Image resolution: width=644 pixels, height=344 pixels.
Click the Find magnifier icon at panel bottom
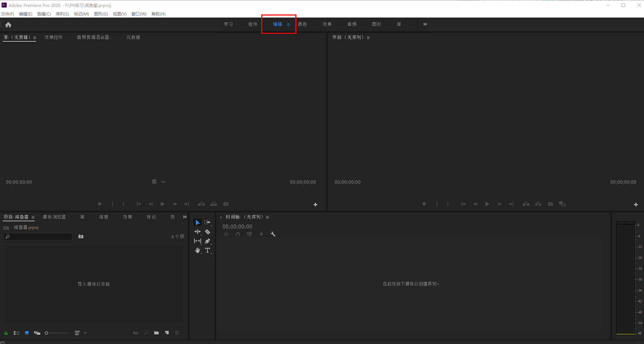(x=146, y=333)
